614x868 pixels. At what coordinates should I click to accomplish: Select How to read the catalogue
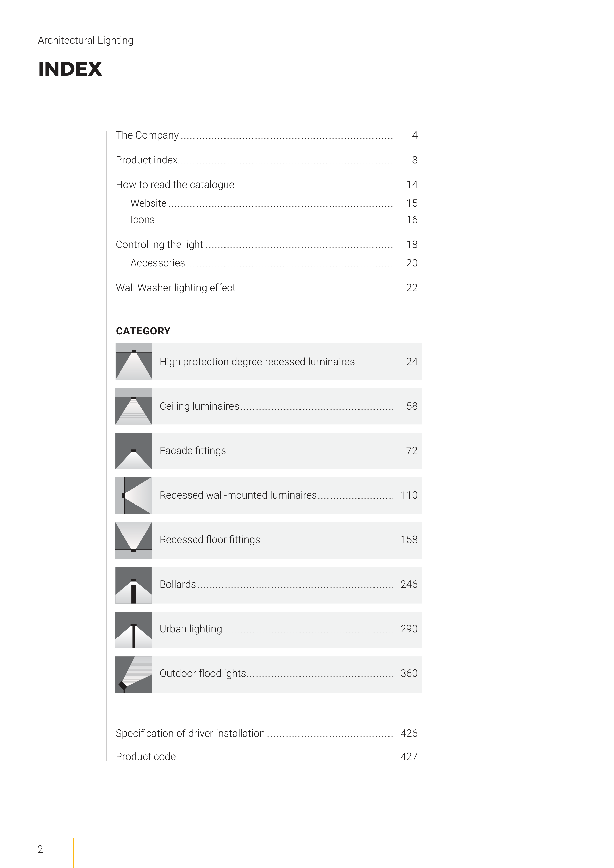(x=175, y=185)
